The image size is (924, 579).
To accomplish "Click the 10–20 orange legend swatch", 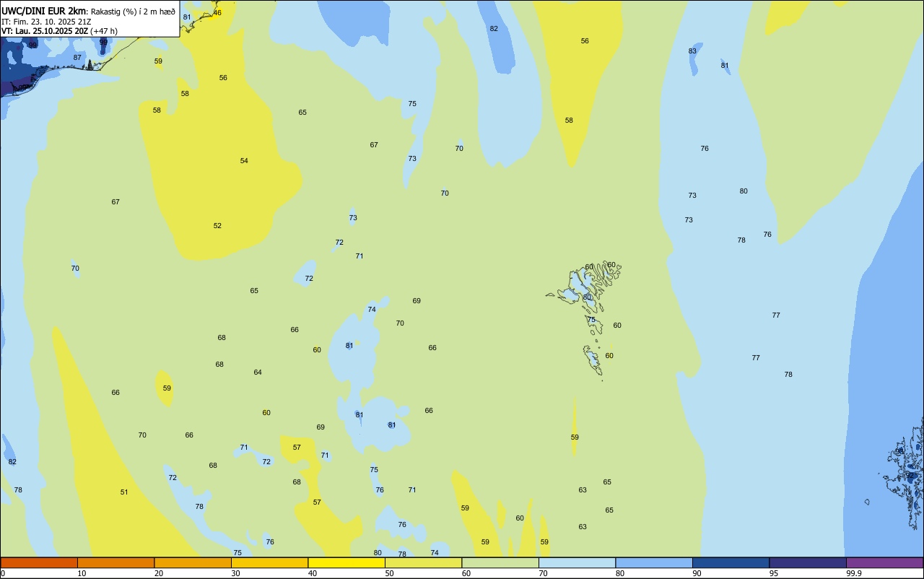I will (116, 562).
